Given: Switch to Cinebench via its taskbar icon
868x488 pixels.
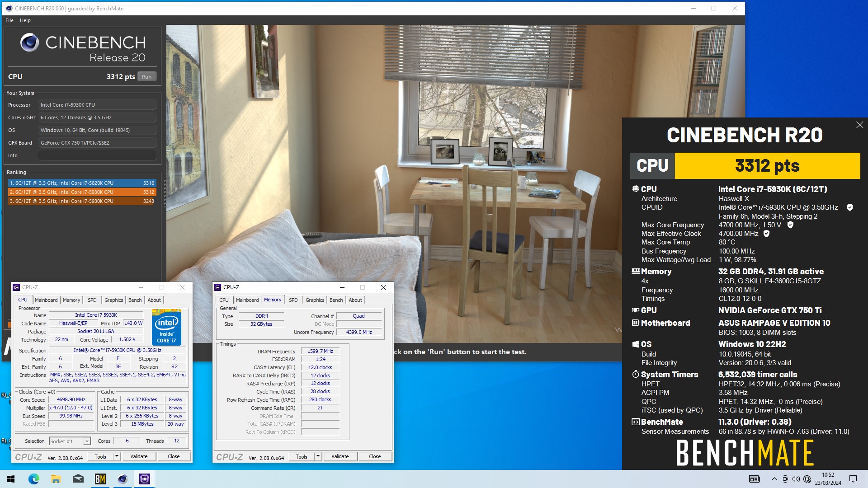Looking at the screenshot, I should (122, 479).
